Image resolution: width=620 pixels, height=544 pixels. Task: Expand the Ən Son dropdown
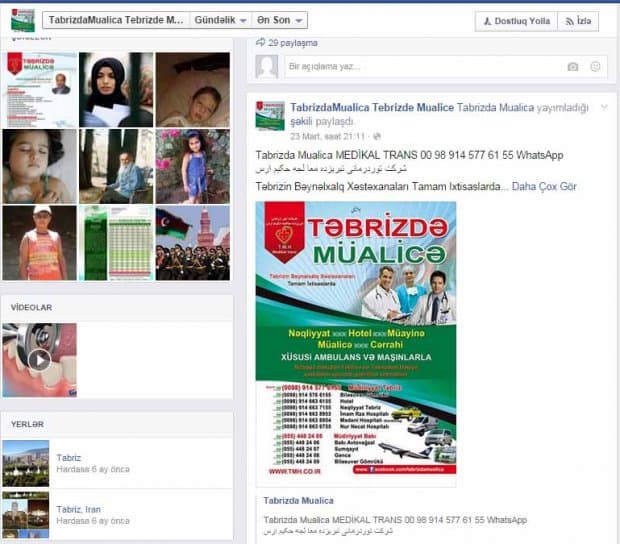pos(280,20)
